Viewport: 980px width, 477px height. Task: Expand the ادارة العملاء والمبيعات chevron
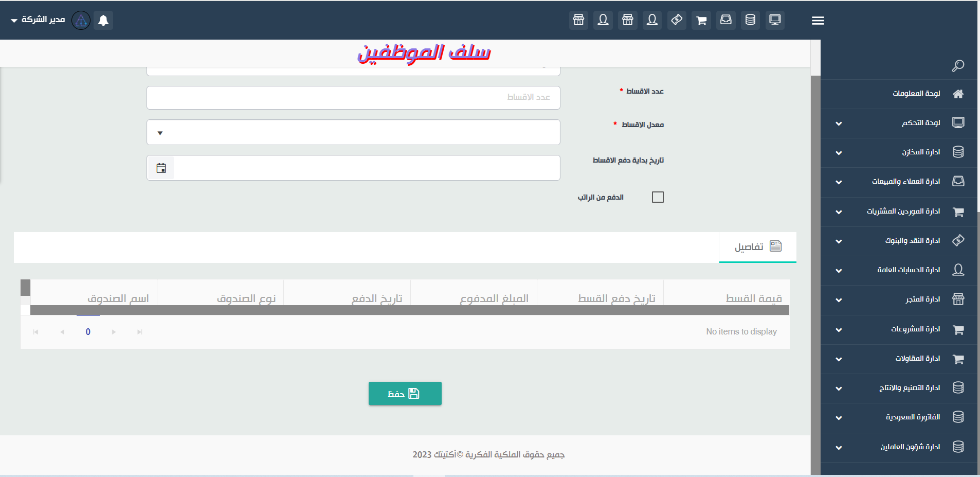[x=839, y=182]
